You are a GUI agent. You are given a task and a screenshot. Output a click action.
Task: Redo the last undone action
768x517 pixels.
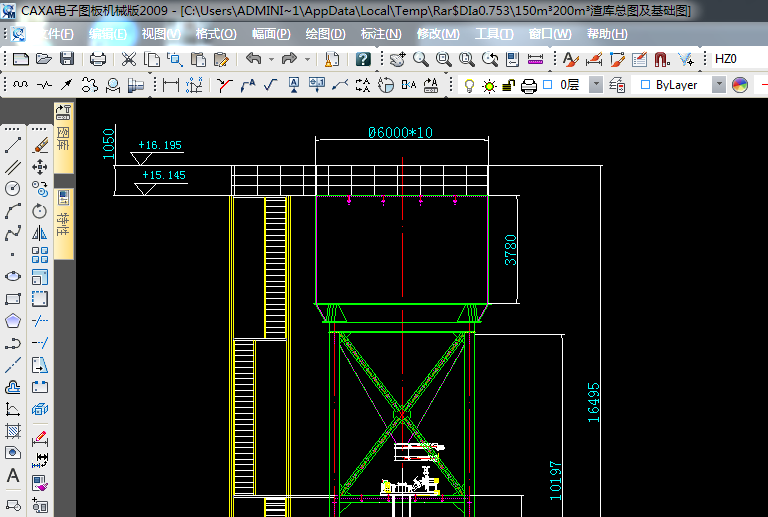(289, 59)
